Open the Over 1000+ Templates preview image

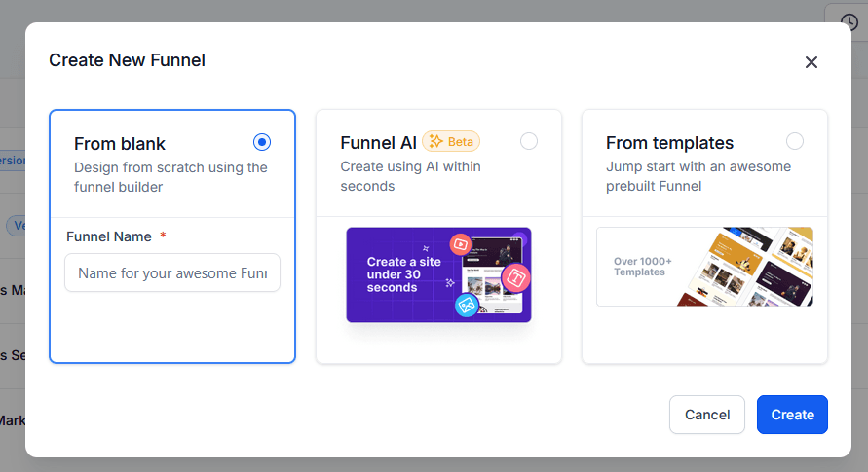coord(704,267)
